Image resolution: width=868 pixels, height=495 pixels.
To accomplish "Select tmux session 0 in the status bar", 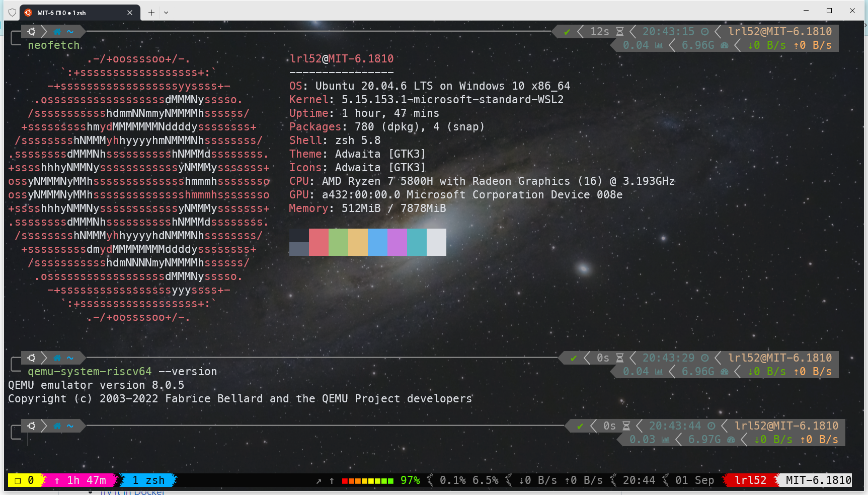I will tap(24, 480).
